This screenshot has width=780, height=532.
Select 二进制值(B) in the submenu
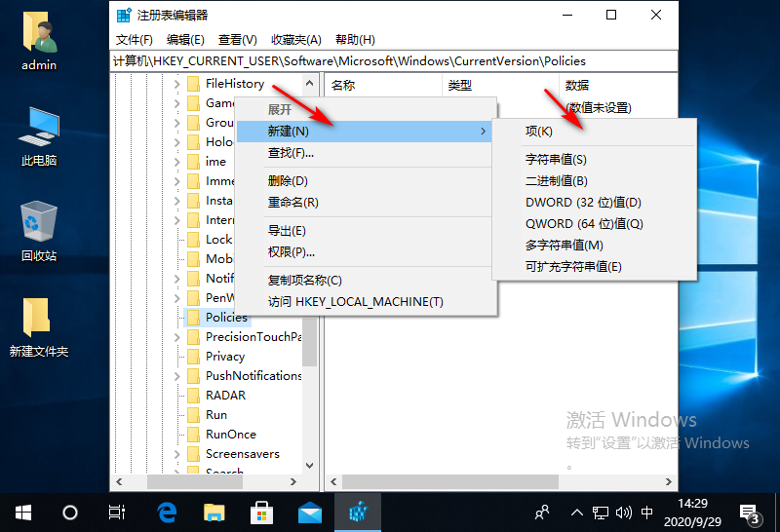[595, 181]
